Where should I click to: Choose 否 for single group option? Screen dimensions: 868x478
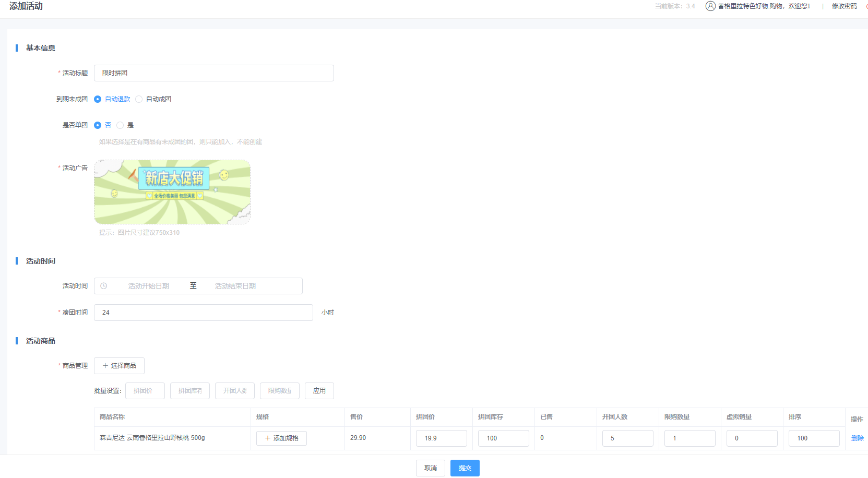[x=98, y=125]
